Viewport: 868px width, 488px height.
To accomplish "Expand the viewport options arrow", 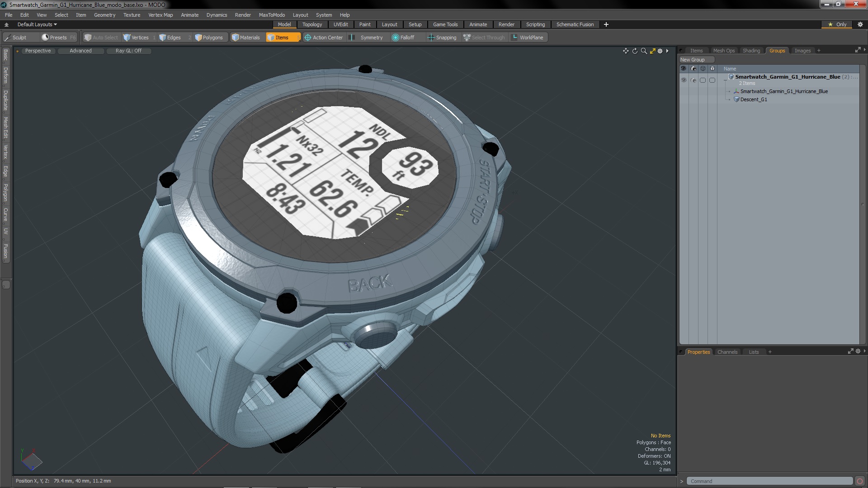I will click(x=667, y=51).
